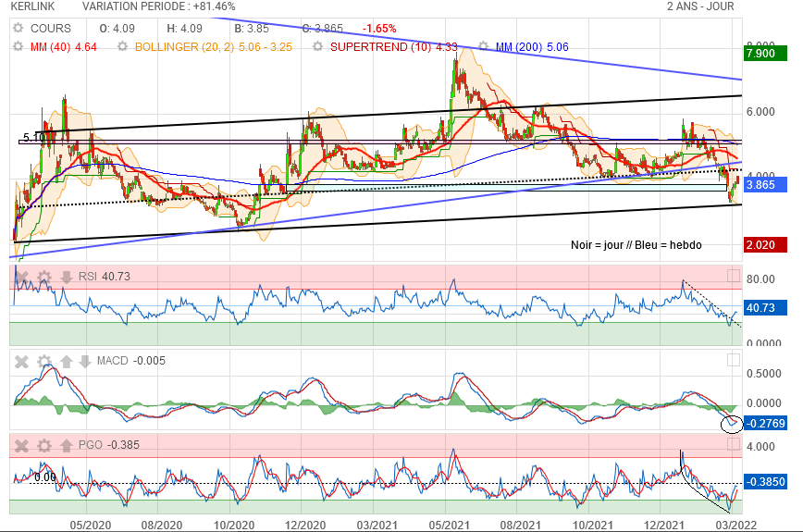Move the MACD panel down
803x532 pixels.
click(85, 362)
